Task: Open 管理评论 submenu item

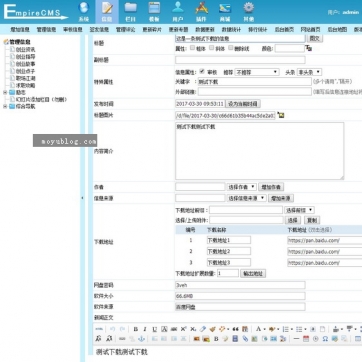Action: (125, 30)
